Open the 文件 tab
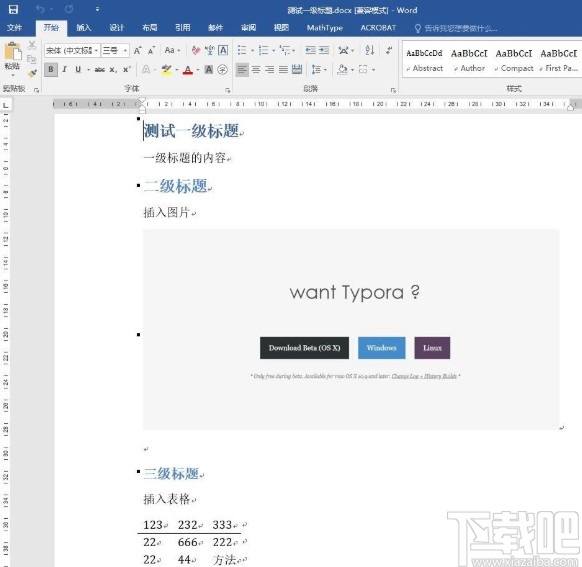582x567 pixels. 14,27
